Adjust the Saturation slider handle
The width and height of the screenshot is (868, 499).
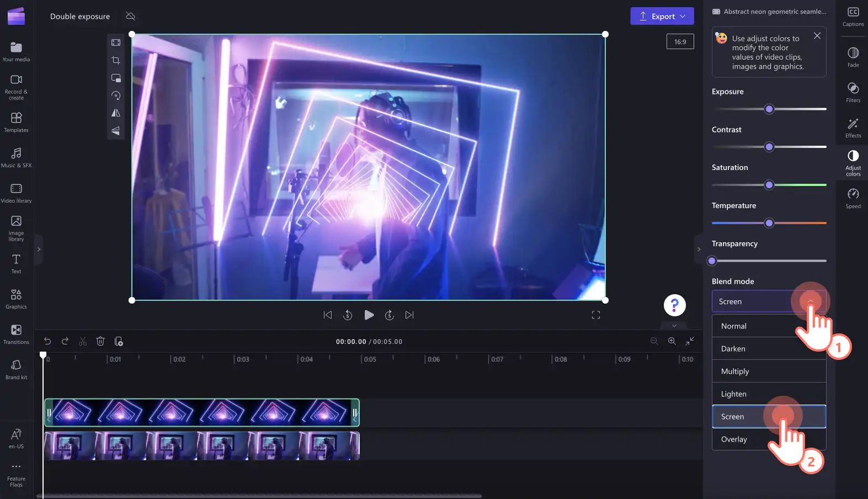click(769, 185)
